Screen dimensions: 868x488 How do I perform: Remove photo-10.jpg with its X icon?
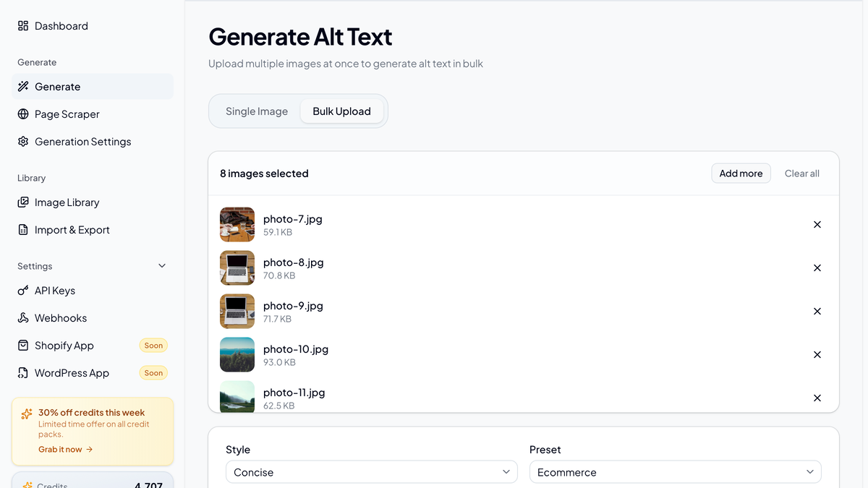pos(817,355)
